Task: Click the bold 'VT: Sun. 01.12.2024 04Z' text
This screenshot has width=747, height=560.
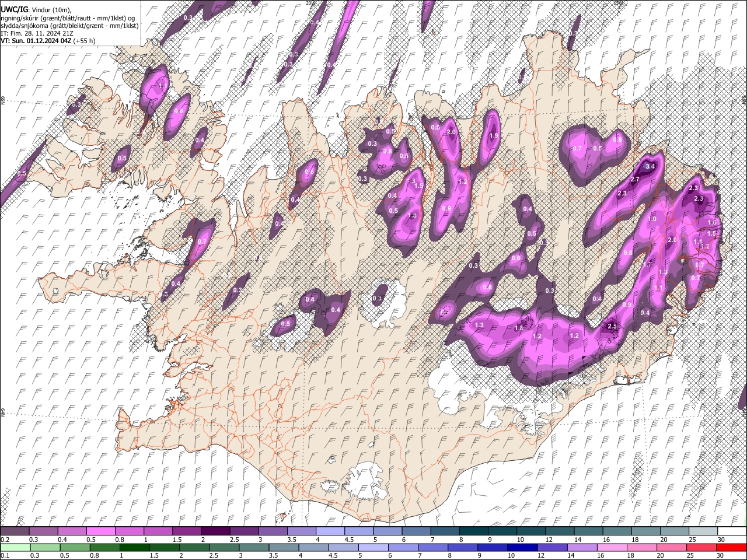Action: tap(36, 41)
